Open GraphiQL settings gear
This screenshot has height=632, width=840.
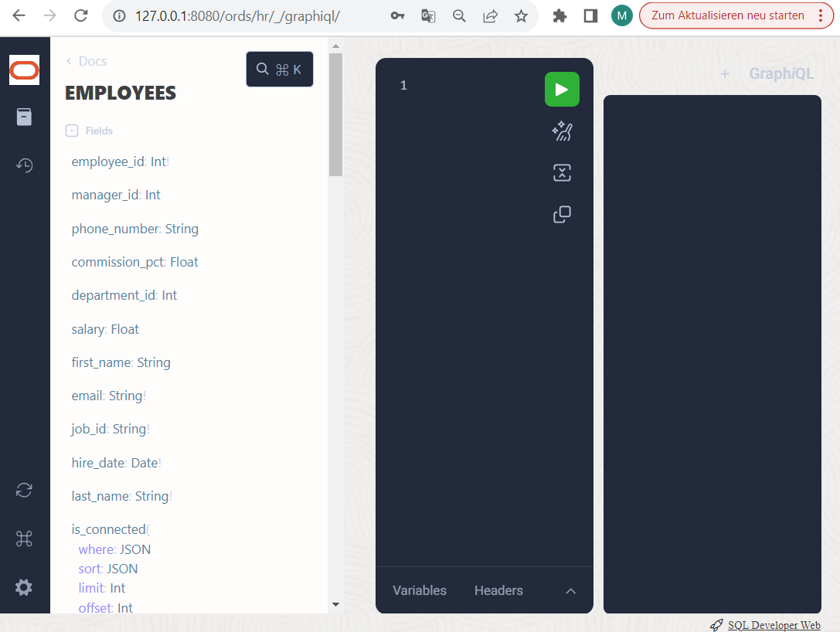[x=24, y=587]
